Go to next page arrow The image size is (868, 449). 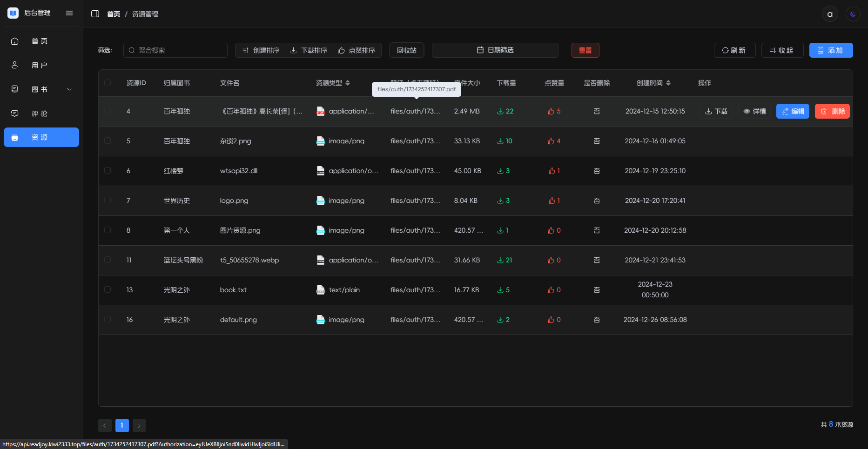tap(139, 425)
